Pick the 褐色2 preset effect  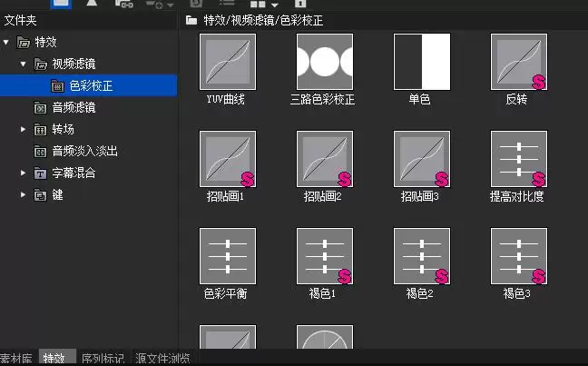click(x=422, y=256)
